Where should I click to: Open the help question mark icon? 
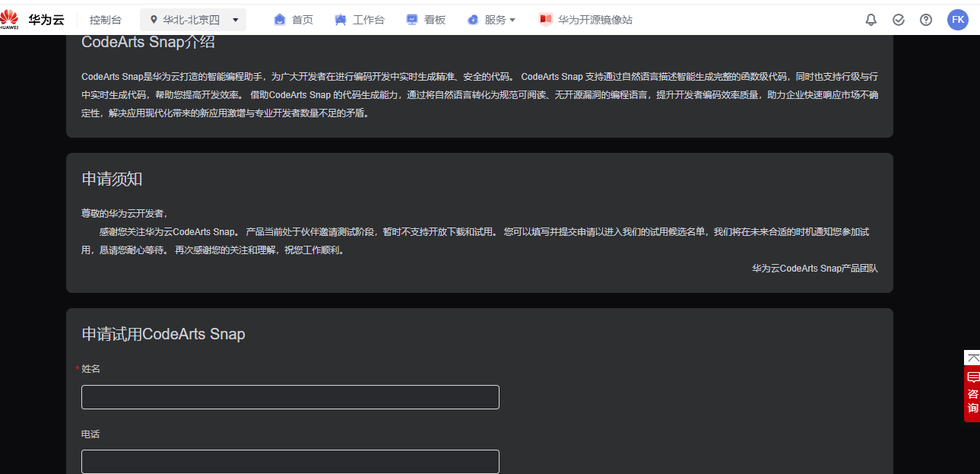pyautogui.click(x=926, y=20)
